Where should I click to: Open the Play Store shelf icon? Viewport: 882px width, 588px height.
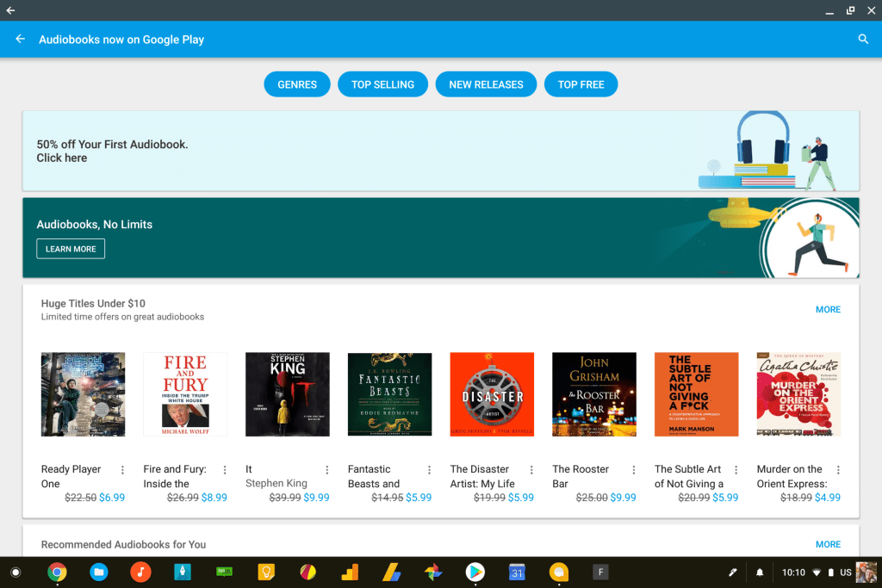475,573
